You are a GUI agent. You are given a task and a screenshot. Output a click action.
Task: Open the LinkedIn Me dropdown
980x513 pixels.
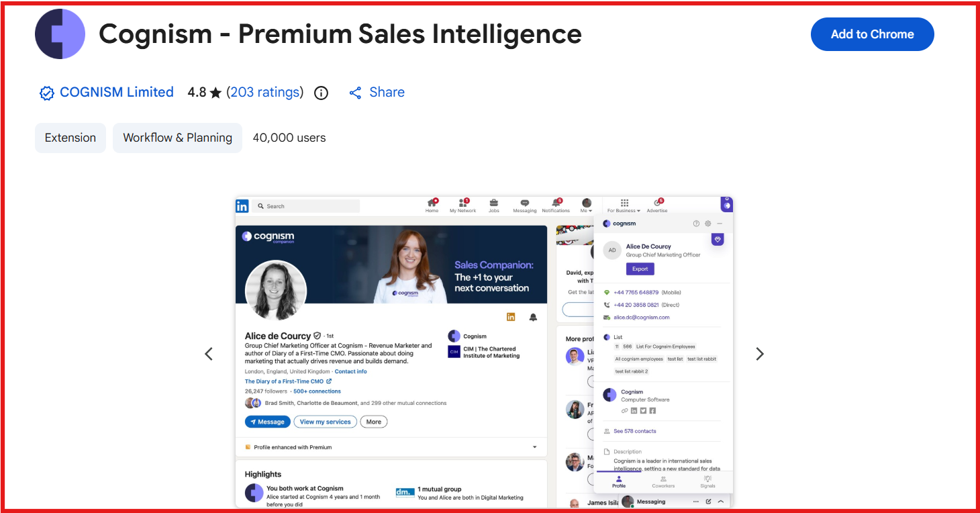click(x=585, y=203)
